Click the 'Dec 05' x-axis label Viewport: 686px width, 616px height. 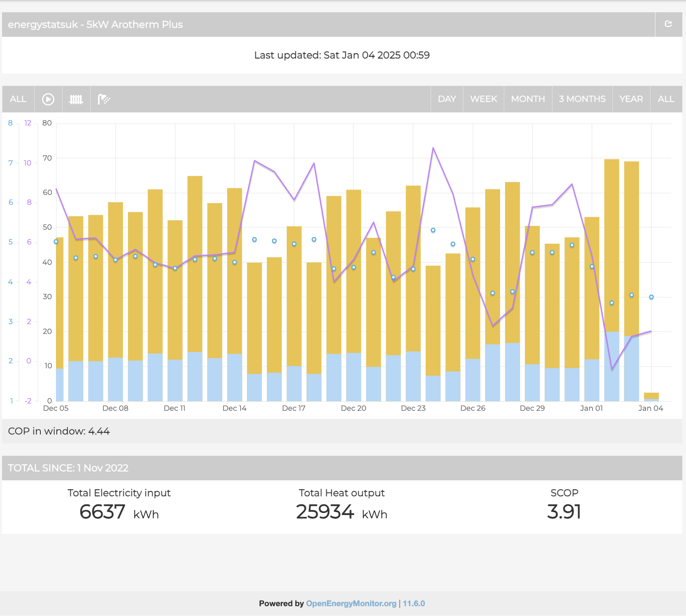point(56,408)
